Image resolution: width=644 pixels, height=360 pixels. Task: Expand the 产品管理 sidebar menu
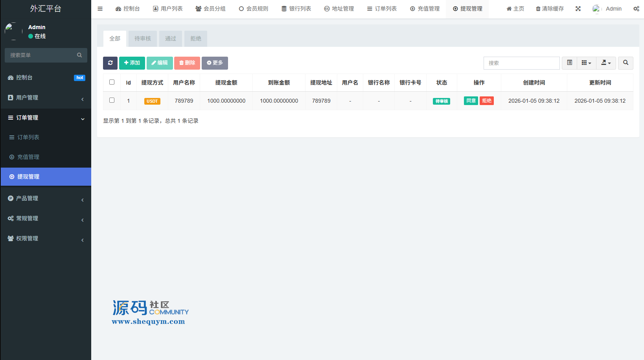[46, 198]
